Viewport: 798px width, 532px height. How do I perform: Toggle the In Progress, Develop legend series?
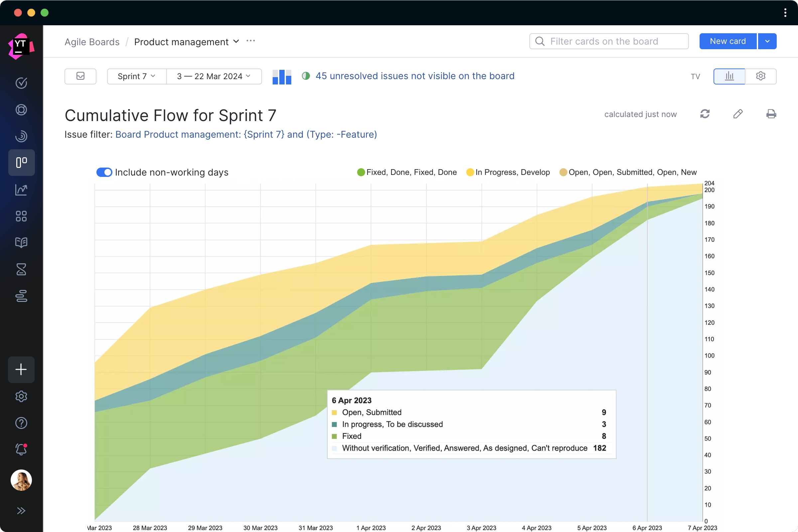508,172
